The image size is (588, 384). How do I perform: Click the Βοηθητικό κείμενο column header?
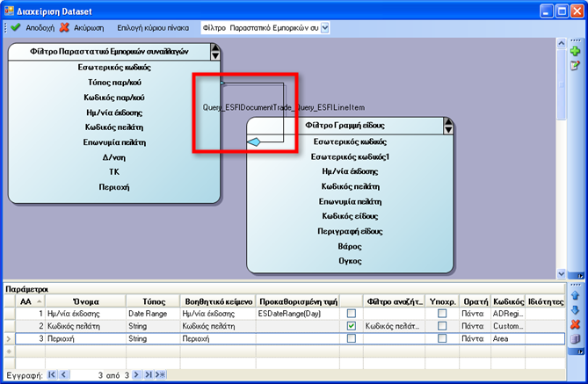tap(218, 301)
